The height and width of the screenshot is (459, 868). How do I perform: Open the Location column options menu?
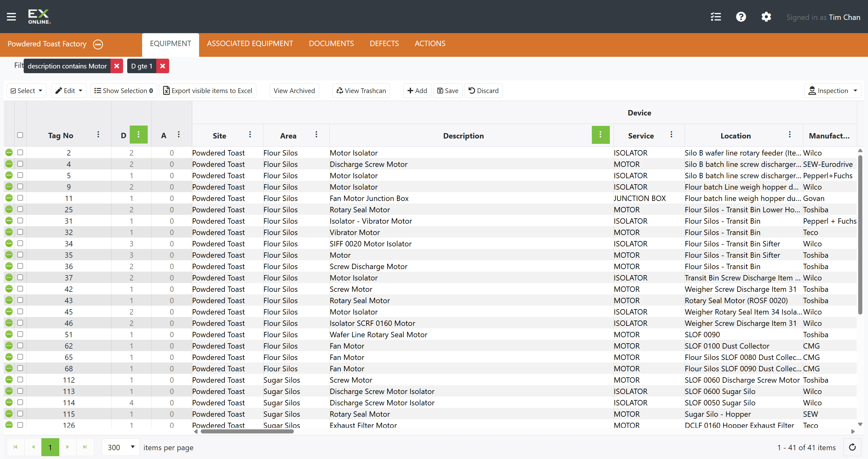click(789, 135)
